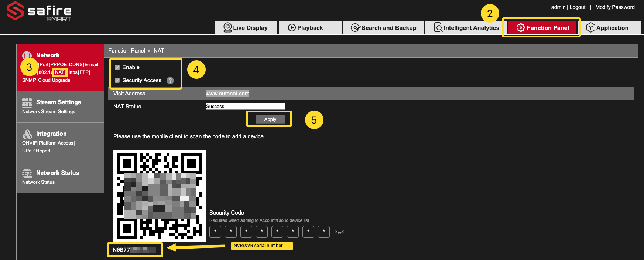Go to the Intelligent Analytics tab
The height and width of the screenshot is (260, 644).
click(467, 28)
